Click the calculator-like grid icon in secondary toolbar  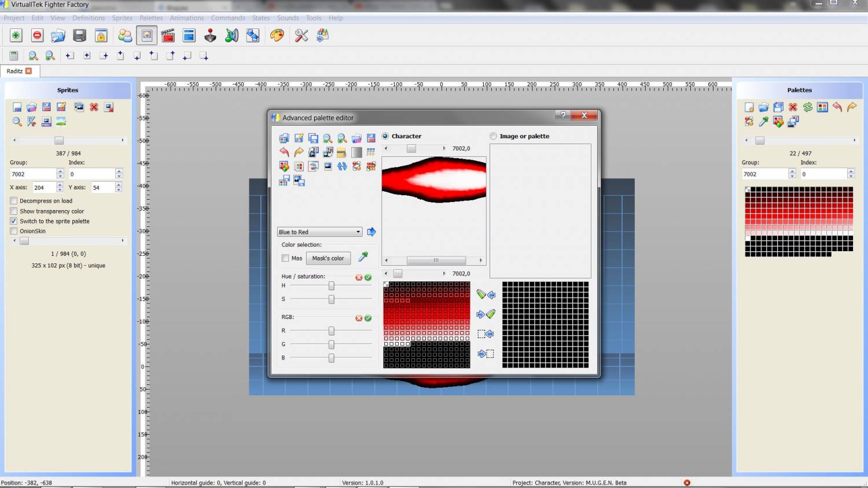click(x=14, y=56)
